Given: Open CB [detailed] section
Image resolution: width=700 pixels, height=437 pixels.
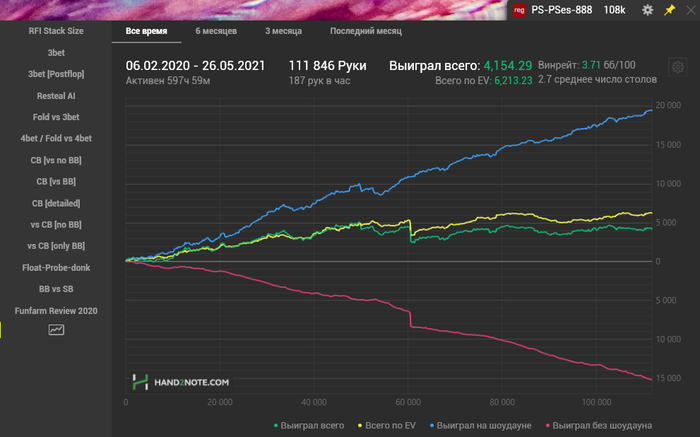Looking at the screenshot, I should tap(56, 203).
